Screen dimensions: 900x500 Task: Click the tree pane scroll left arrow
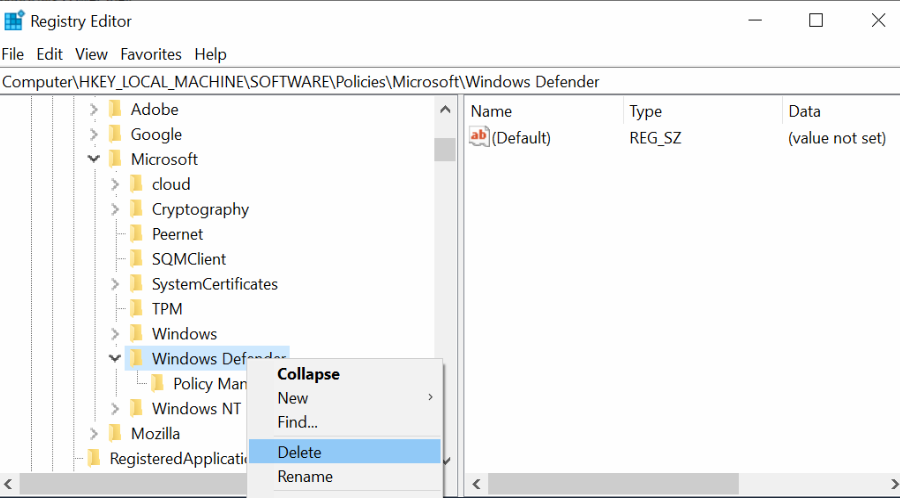[x=9, y=484]
